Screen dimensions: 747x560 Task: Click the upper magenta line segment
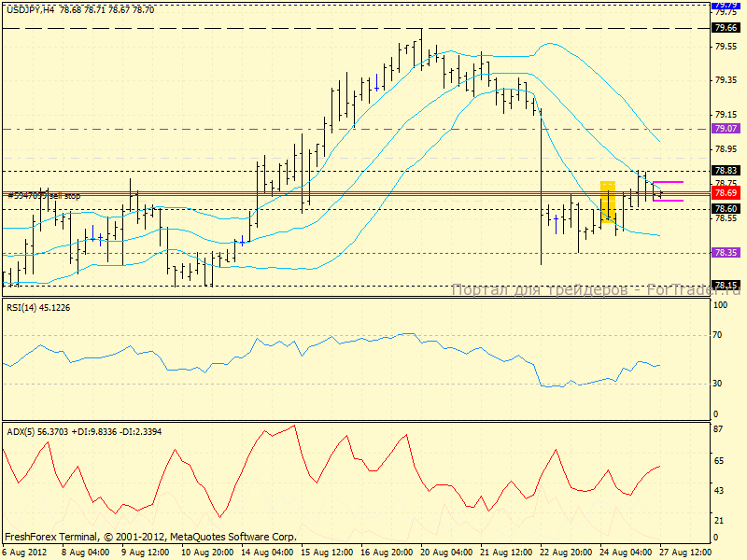[x=668, y=182]
